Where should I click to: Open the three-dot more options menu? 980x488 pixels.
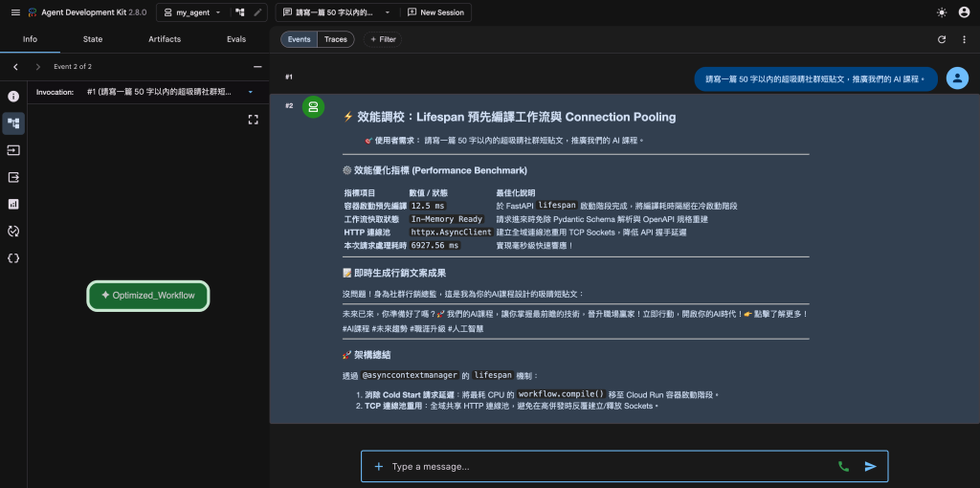point(964,39)
